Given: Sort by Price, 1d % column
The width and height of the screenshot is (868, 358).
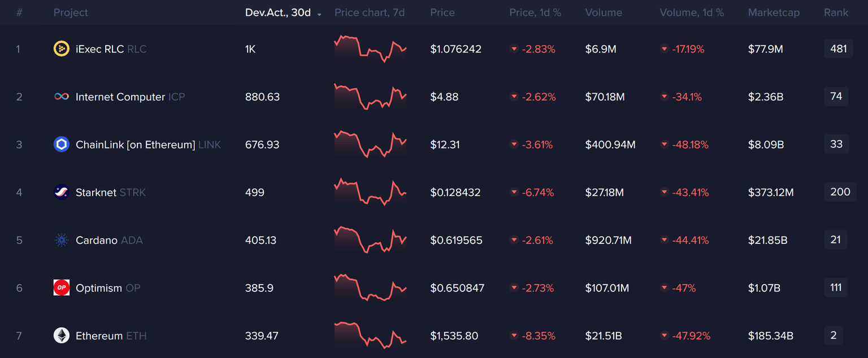Looking at the screenshot, I should click(x=535, y=12).
